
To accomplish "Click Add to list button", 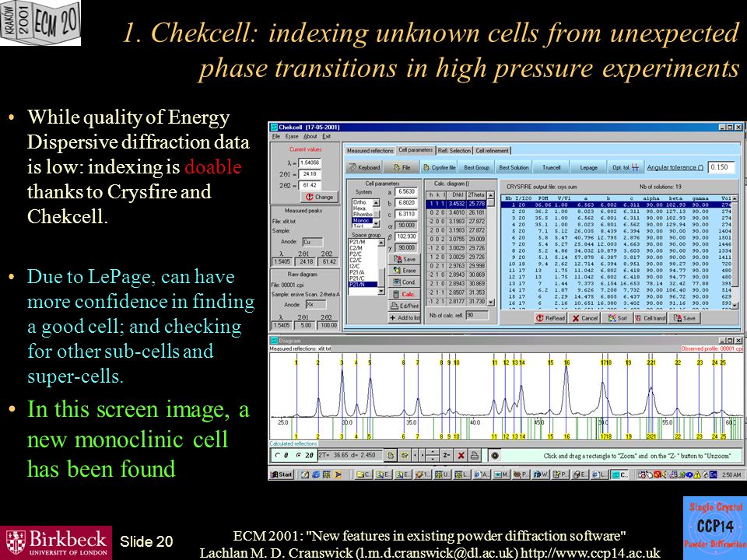I will coord(405,317).
